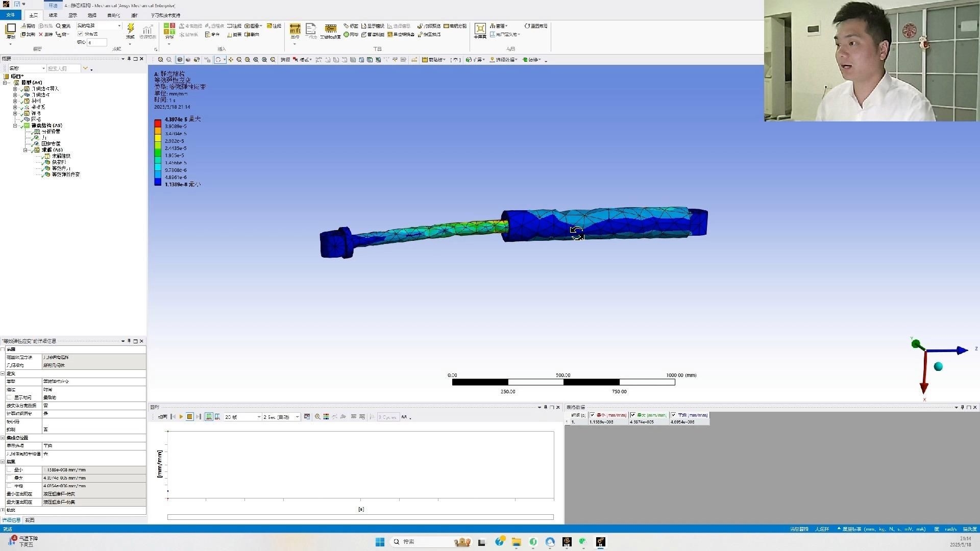Click the zoom icon in the graph toolbar
The image size is (980, 551).
(317, 417)
